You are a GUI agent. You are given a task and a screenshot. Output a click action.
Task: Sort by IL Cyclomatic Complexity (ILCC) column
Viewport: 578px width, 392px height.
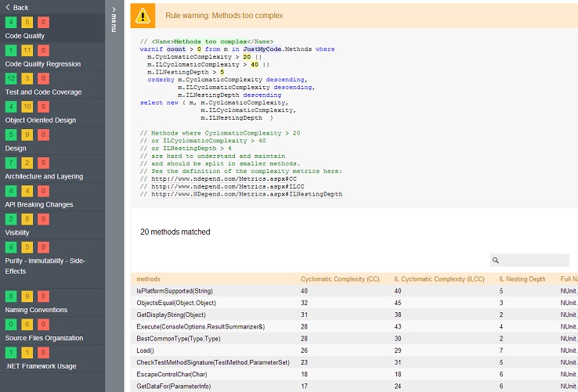439,279
